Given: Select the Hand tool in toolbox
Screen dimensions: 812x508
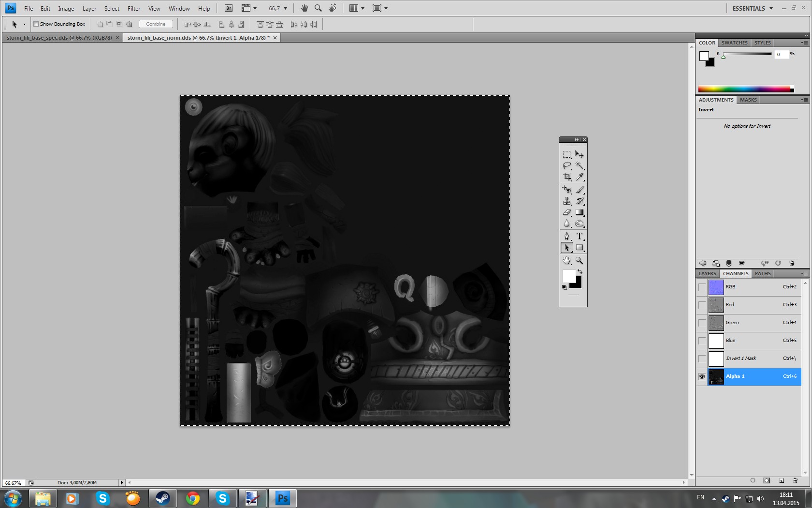Looking at the screenshot, I should (x=567, y=261).
